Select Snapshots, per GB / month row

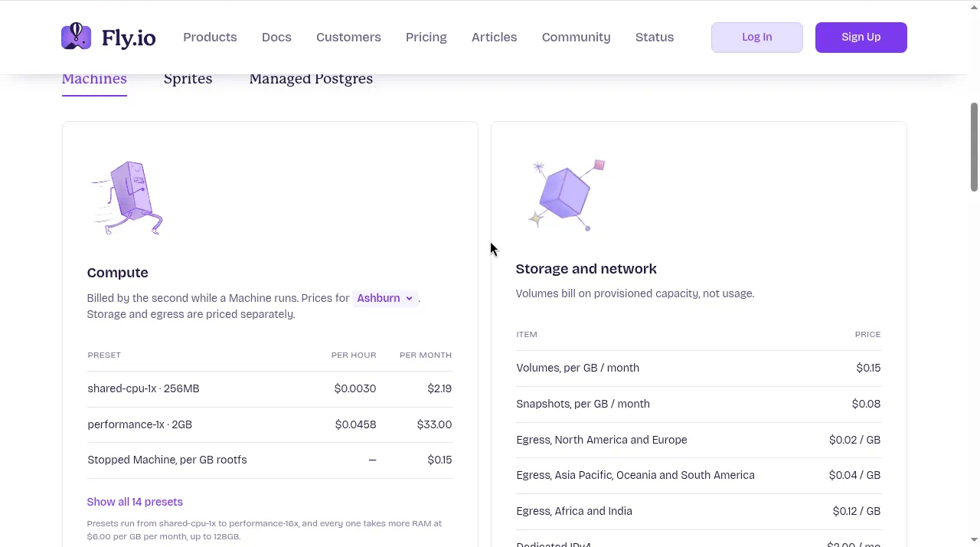pos(698,404)
